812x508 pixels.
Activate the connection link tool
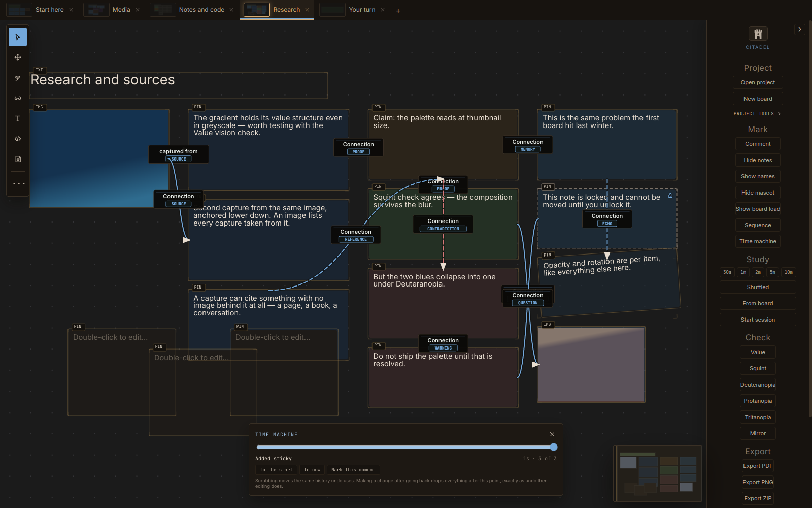pyautogui.click(x=18, y=98)
